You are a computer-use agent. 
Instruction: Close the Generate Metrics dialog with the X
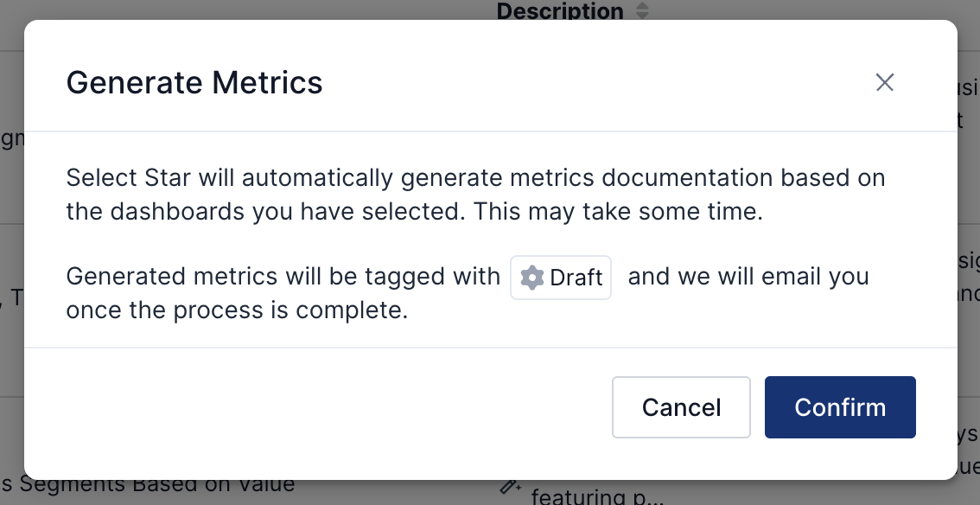point(884,82)
